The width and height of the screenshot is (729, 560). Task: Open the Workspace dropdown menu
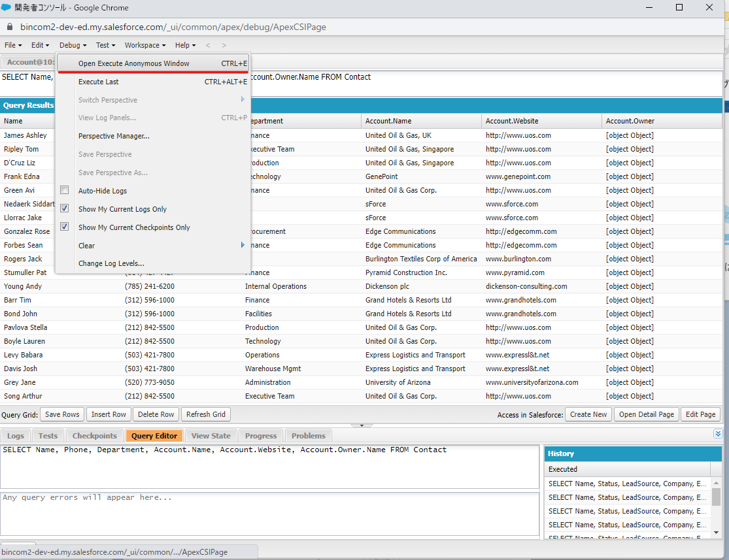144,45
